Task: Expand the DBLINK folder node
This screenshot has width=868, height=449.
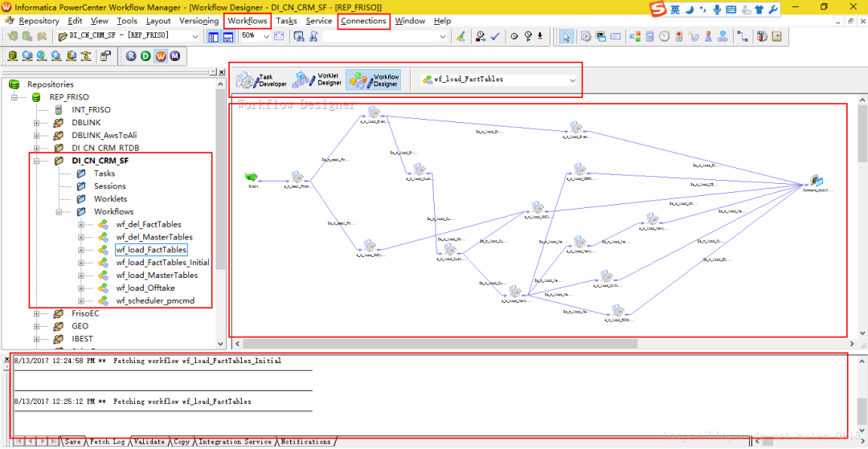Action: (x=37, y=122)
